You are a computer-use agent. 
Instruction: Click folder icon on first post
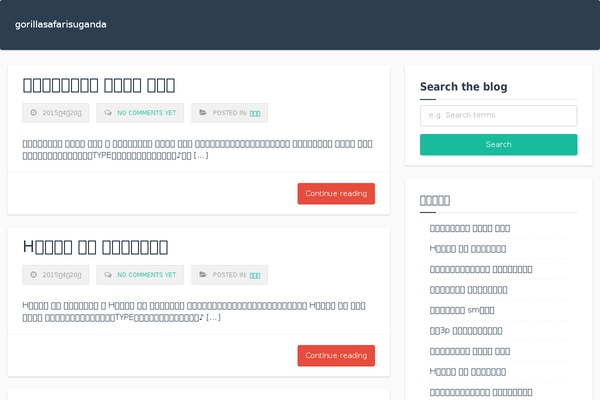[x=203, y=113]
